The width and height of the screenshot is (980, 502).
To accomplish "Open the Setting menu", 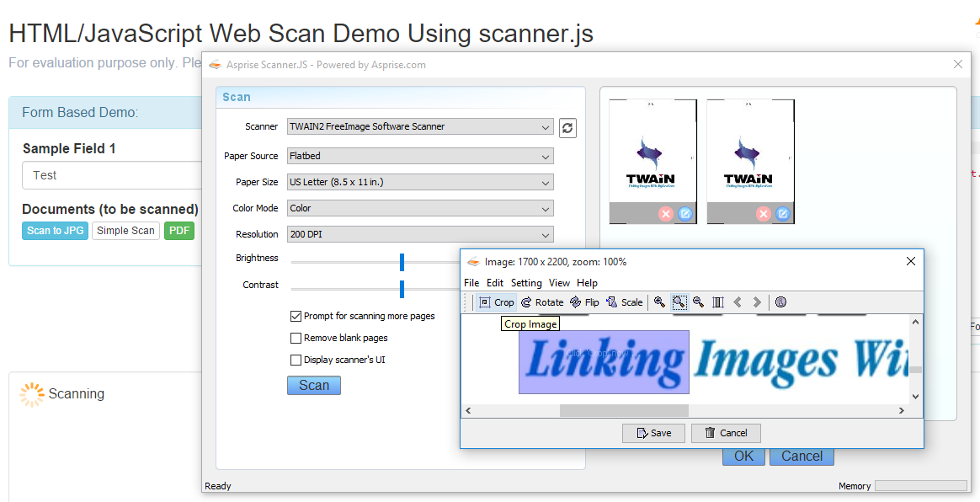I will click(526, 283).
